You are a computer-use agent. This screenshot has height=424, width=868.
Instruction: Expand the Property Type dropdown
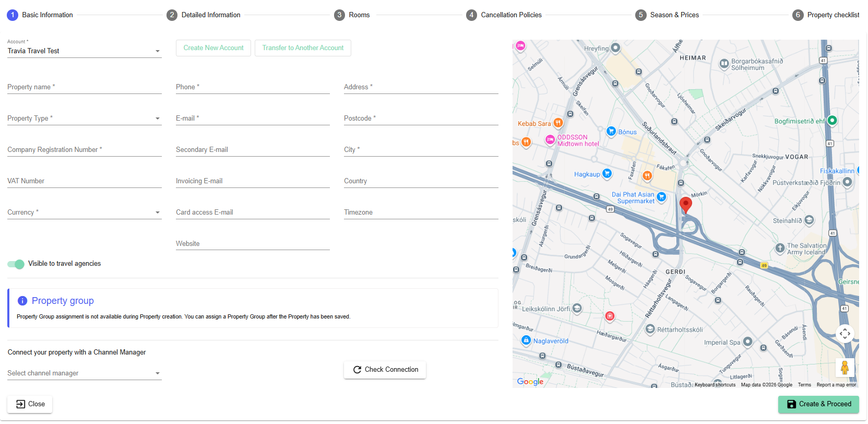[85, 119]
